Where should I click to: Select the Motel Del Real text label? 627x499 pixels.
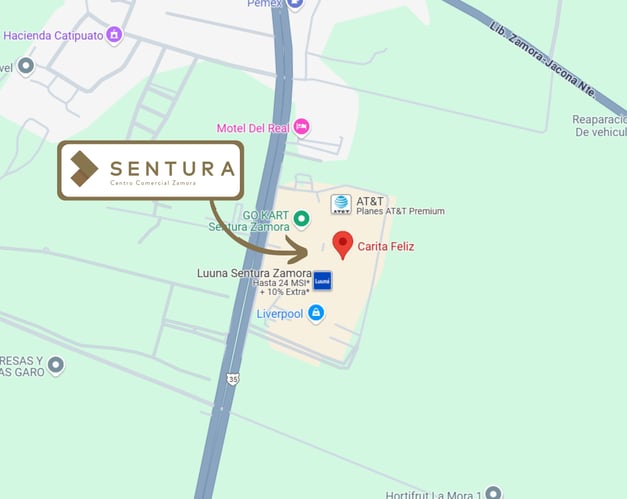[x=253, y=128]
